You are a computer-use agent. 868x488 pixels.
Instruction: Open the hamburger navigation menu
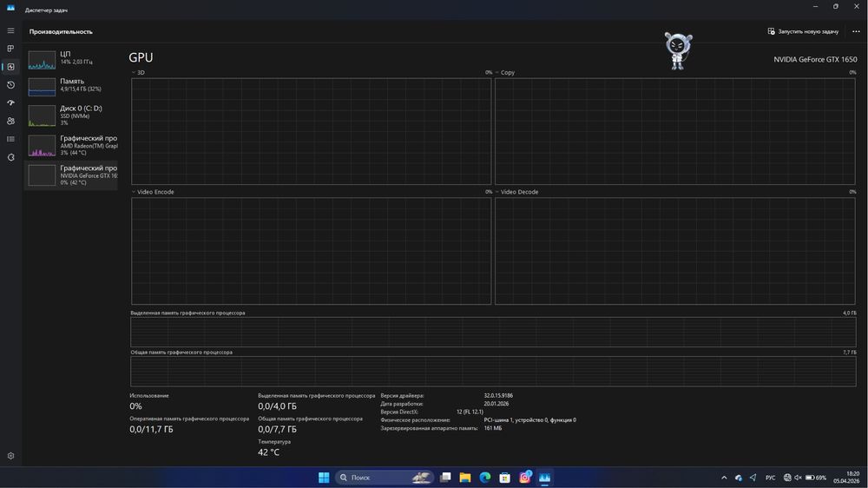[10, 31]
